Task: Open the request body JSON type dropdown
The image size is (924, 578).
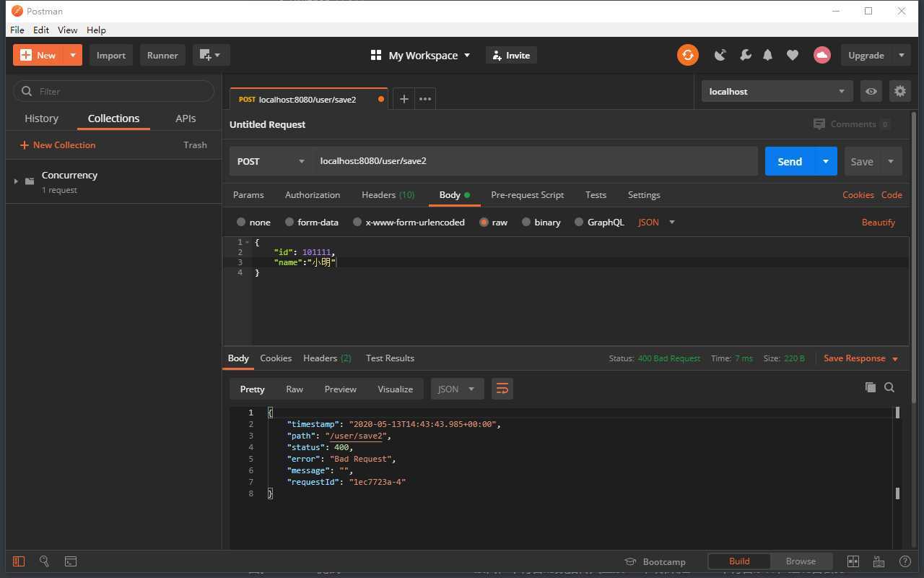Action: (x=656, y=222)
